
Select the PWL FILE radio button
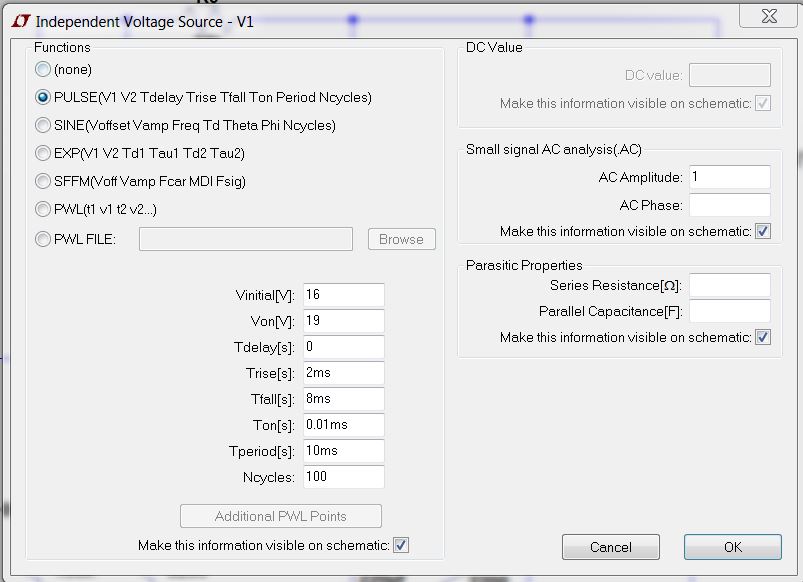pos(43,239)
